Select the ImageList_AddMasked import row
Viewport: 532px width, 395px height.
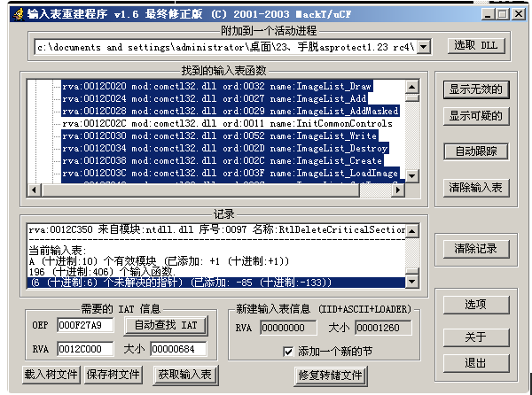(230, 111)
